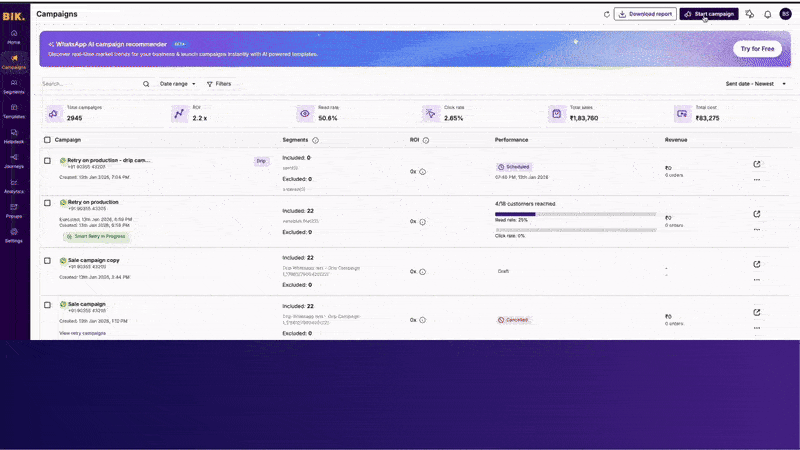The width and height of the screenshot is (800, 450).
Task: Click the Total campaigns stat card
Action: click(x=76, y=113)
